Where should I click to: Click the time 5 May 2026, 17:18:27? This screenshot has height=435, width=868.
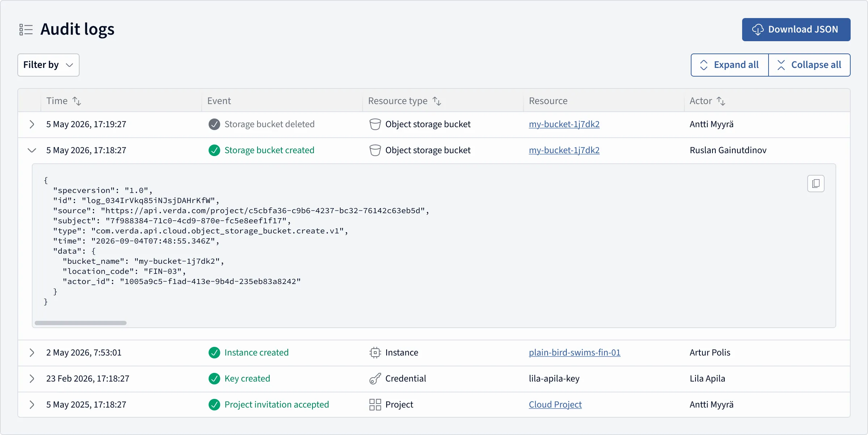coord(86,150)
